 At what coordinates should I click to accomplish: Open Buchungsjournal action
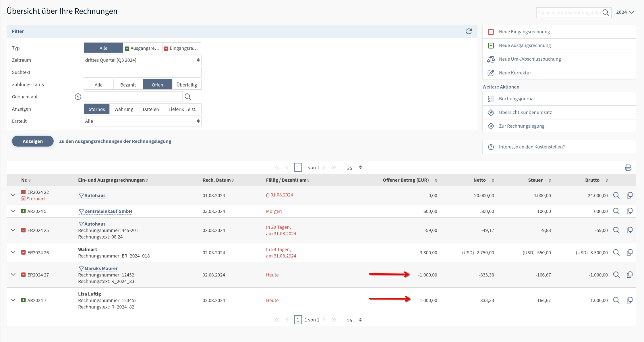tap(517, 99)
